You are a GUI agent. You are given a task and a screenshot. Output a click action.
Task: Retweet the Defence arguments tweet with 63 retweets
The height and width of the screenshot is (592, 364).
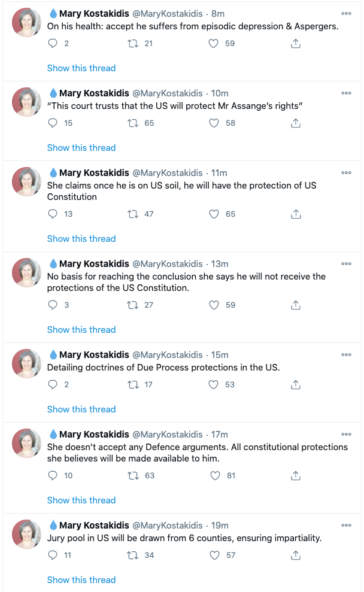click(x=133, y=476)
